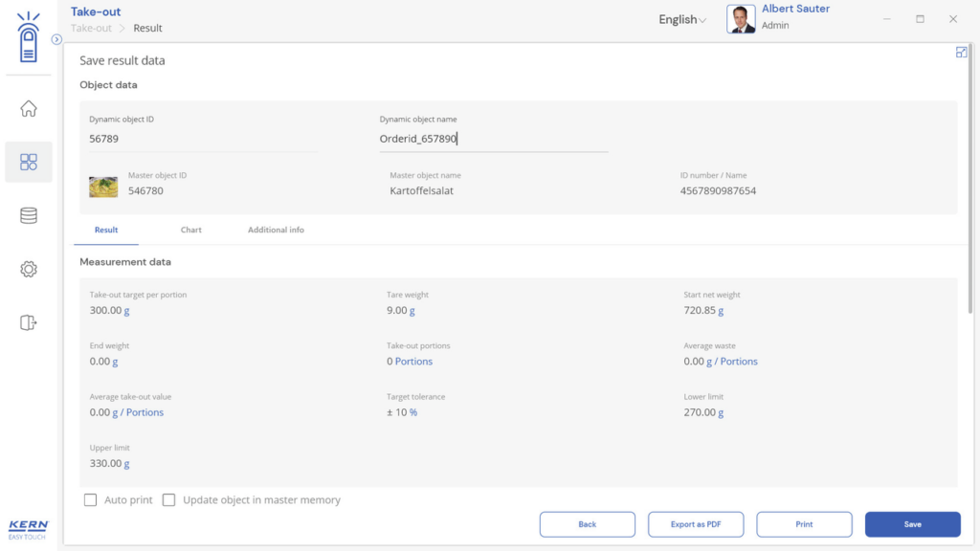Click the Kartoffelsalat object thumbnail
The image size is (980, 551).
[x=103, y=187]
